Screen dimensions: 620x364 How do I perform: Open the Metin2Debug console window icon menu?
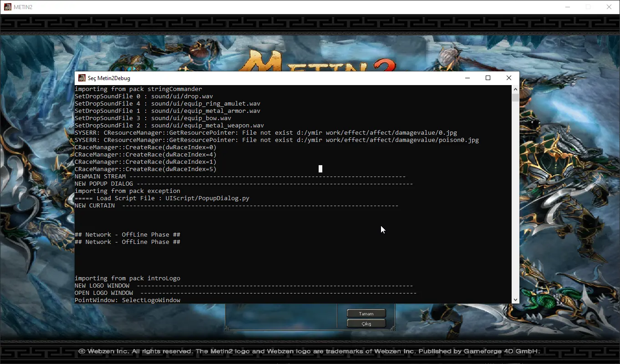point(82,78)
